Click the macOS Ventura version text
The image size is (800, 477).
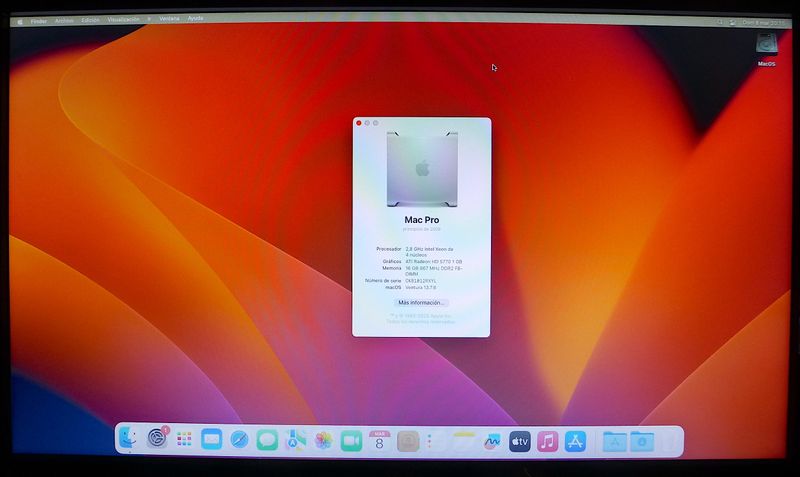tap(420, 288)
